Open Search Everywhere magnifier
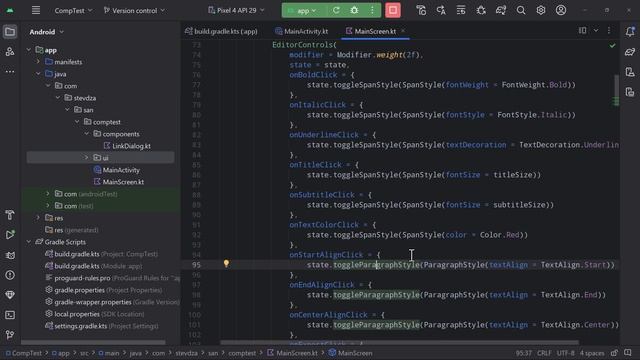Viewport: 640px width, 360px height. (521, 10)
